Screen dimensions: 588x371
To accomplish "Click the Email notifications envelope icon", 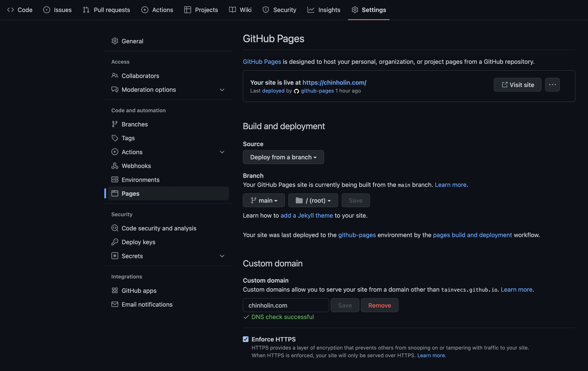I will (x=115, y=304).
